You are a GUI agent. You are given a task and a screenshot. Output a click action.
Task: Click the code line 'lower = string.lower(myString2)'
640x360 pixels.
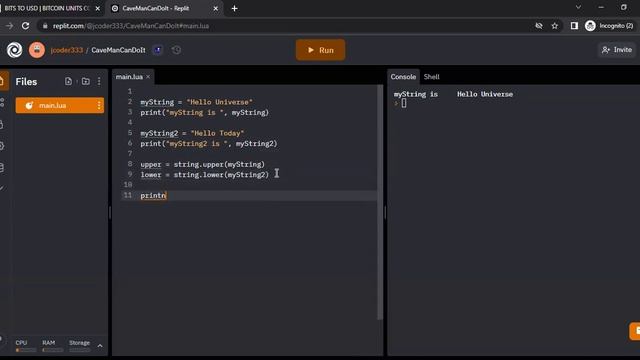204,175
